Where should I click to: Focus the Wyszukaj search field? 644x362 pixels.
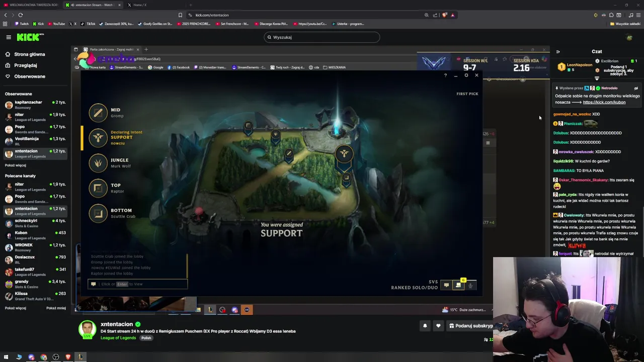pyautogui.click(x=322, y=37)
